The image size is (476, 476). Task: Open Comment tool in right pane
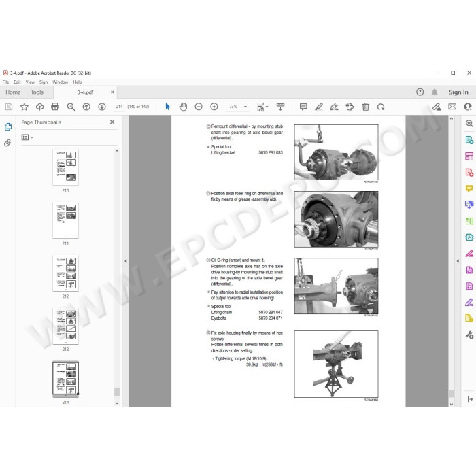click(x=469, y=188)
